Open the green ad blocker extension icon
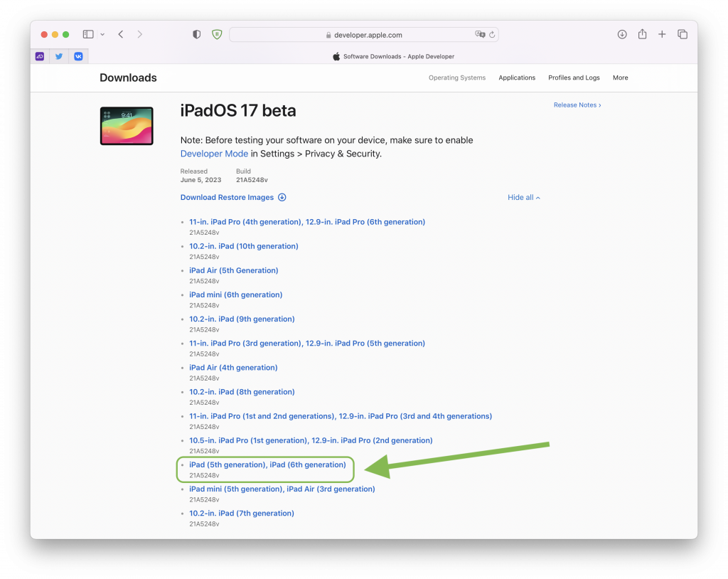The width and height of the screenshot is (728, 579). click(217, 34)
